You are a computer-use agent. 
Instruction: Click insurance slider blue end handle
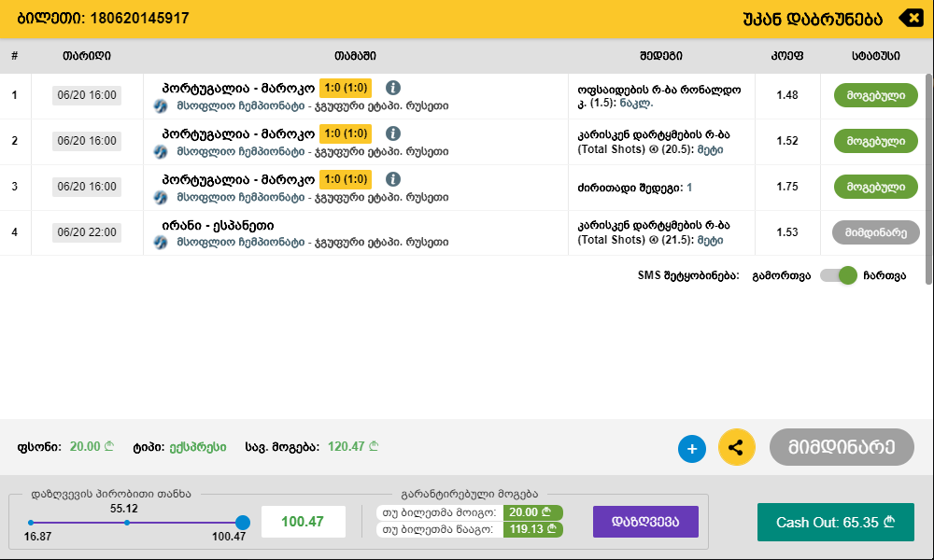coord(243,523)
